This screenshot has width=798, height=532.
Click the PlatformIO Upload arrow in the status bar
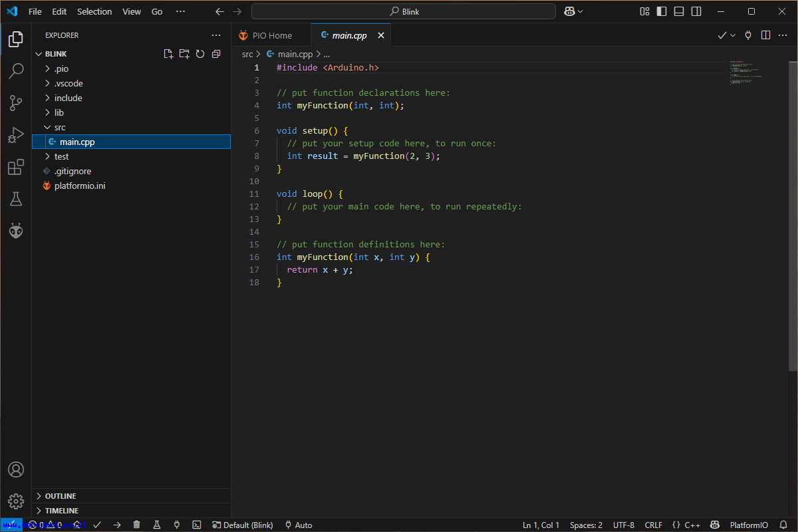pos(117,525)
